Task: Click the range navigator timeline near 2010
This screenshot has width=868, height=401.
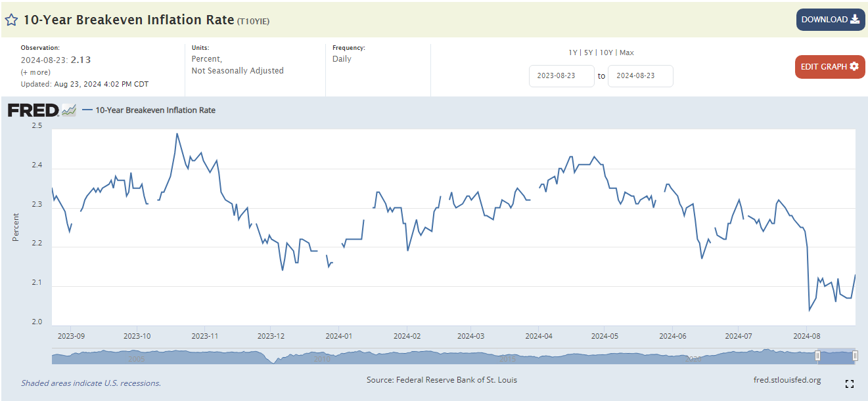Action: pyautogui.click(x=322, y=357)
